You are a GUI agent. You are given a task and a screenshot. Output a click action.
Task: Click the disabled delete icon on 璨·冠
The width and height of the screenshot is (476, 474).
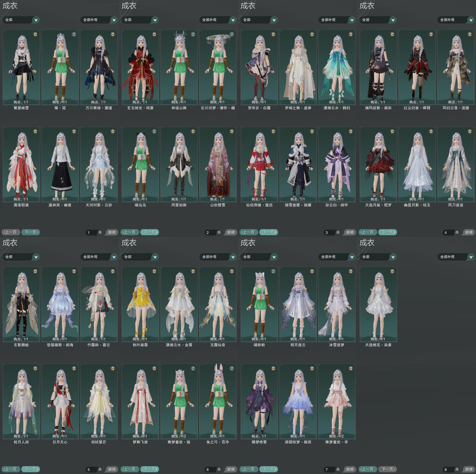pyautogui.click(x=74, y=34)
